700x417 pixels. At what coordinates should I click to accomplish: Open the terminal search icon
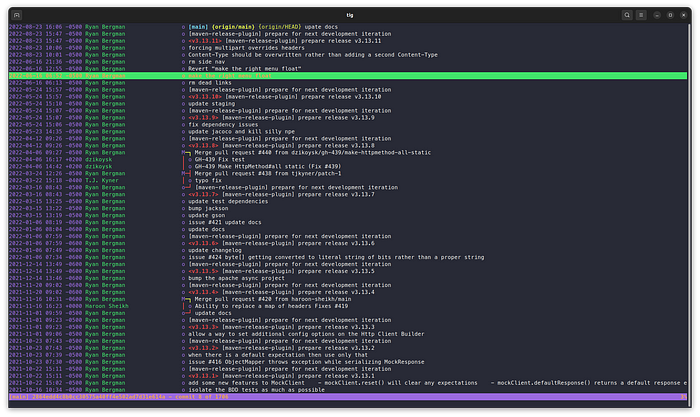click(x=627, y=15)
